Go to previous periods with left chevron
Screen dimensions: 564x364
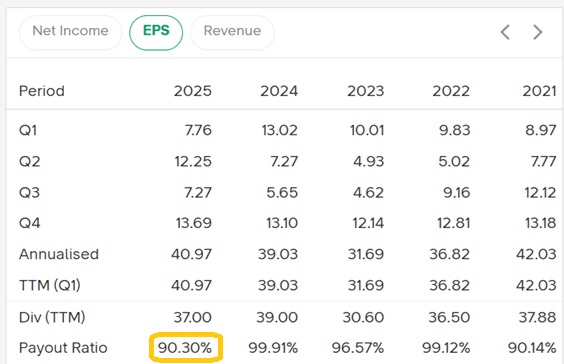(x=505, y=32)
